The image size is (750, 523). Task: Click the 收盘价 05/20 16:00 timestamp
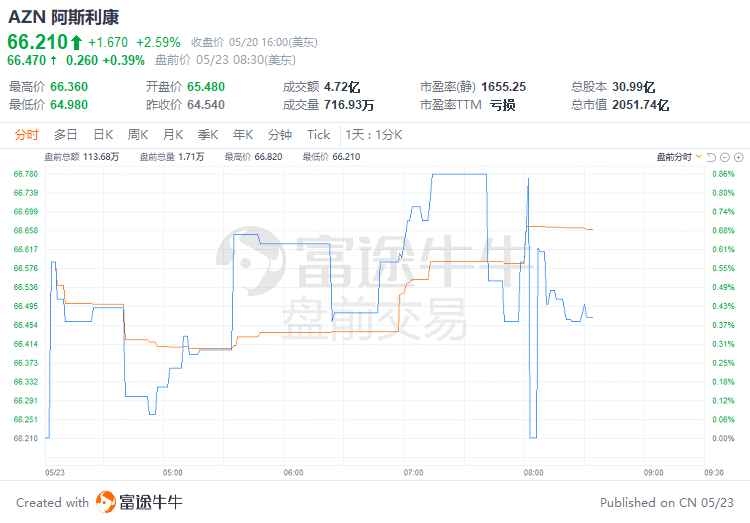pyautogui.click(x=254, y=43)
